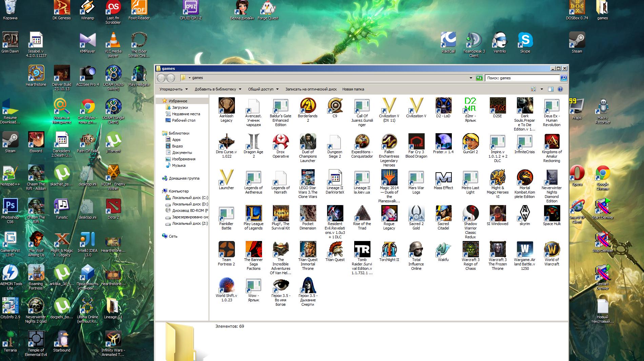Viewport: 644px width, 361px height.
Task: Select Домашняя группа in navigation pane
Action: [184, 178]
